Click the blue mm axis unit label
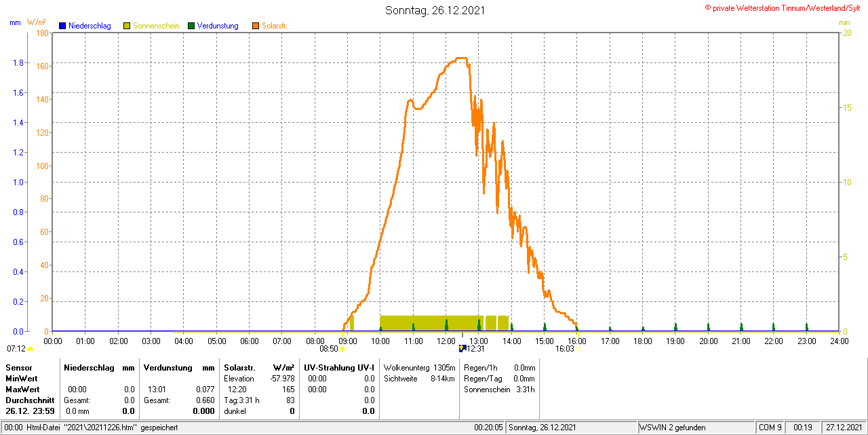Screen dimensions: 868x435 (15, 22)
